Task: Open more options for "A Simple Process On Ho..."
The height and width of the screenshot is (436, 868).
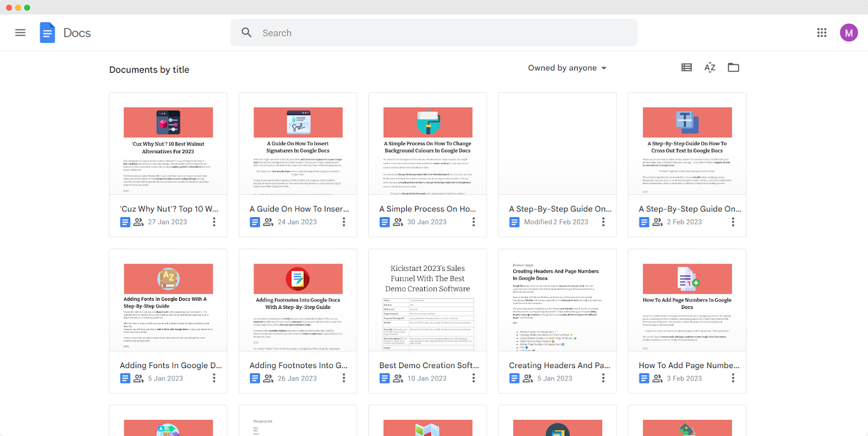Action: tap(474, 222)
